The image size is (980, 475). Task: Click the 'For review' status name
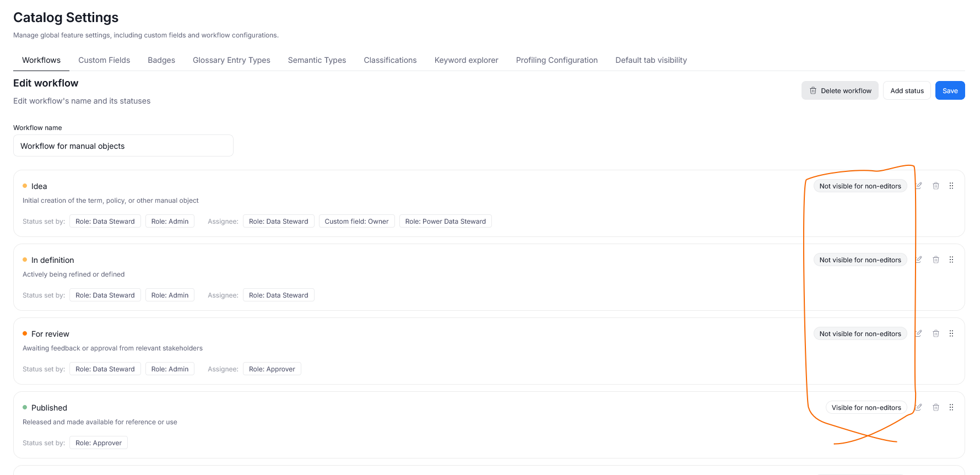(50, 334)
